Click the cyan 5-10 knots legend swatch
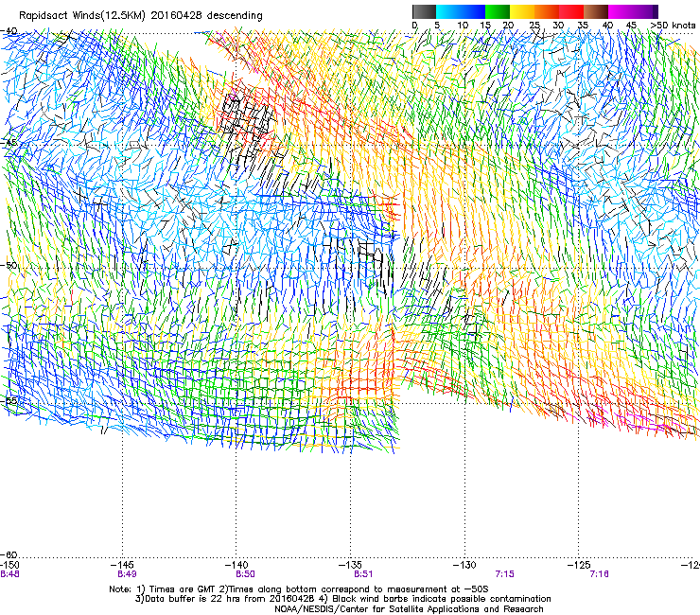 click(447, 11)
